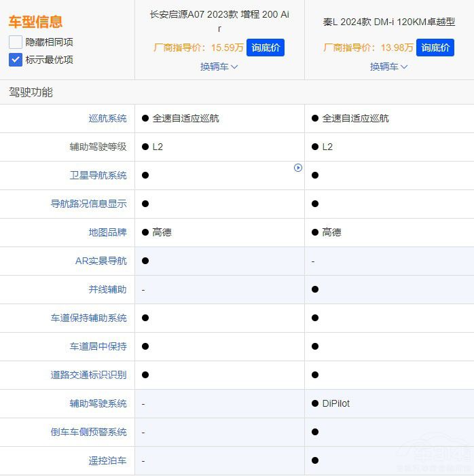Screen dimensions: 474x476
Task: Click the 巡航系统 parameter label
Action: (107, 118)
